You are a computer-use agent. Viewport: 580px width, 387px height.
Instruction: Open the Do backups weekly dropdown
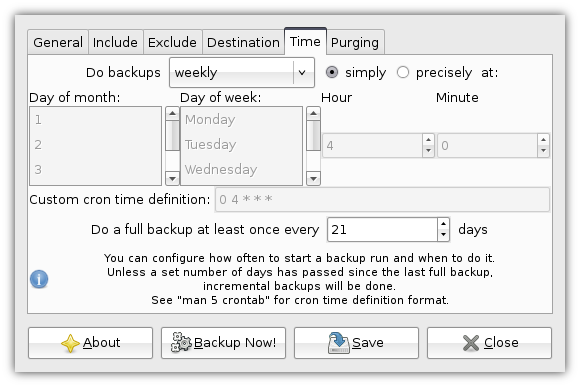[x=242, y=73]
